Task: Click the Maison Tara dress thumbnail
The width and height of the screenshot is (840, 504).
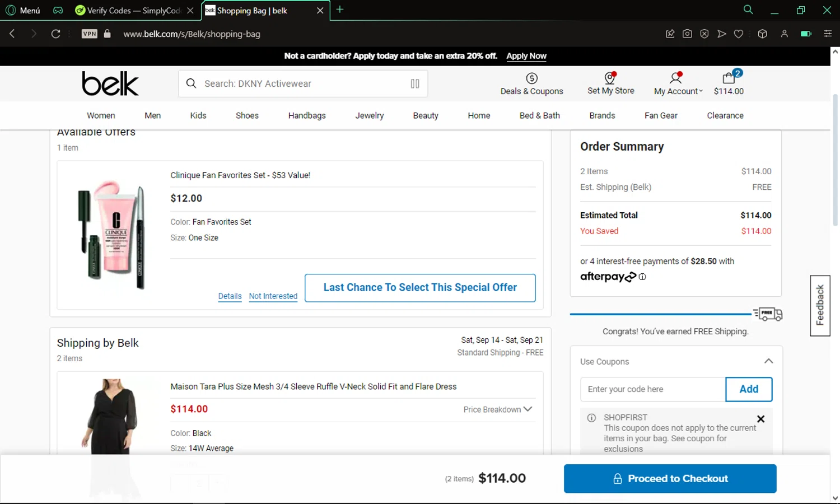Action: click(111, 417)
